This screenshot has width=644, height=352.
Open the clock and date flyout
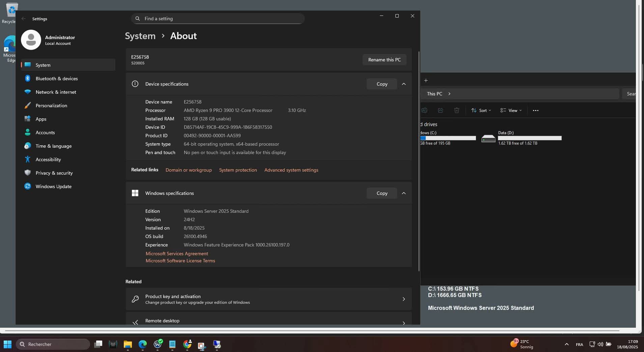coord(627,344)
